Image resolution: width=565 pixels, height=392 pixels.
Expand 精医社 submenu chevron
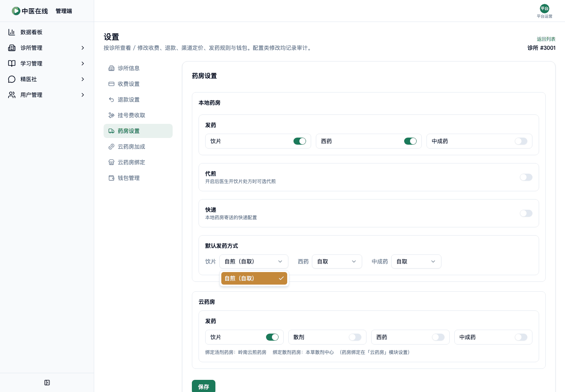pyautogui.click(x=83, y=79)
